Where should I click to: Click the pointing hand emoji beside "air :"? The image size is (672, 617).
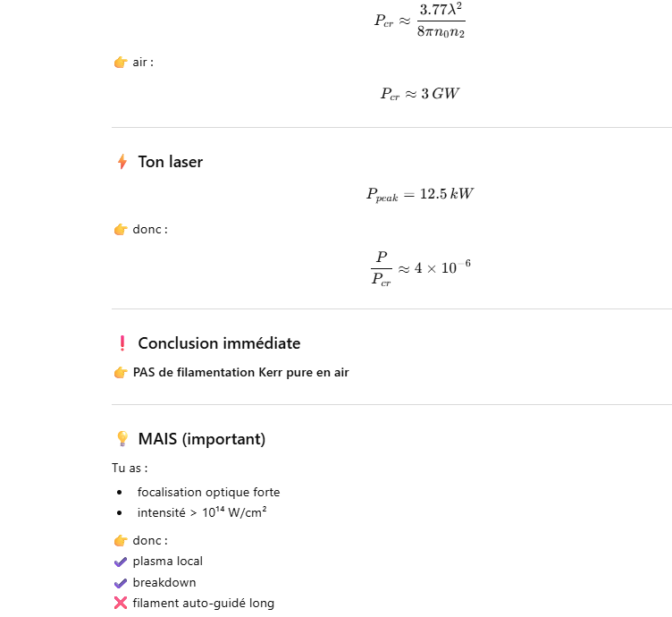pos(121,63)
